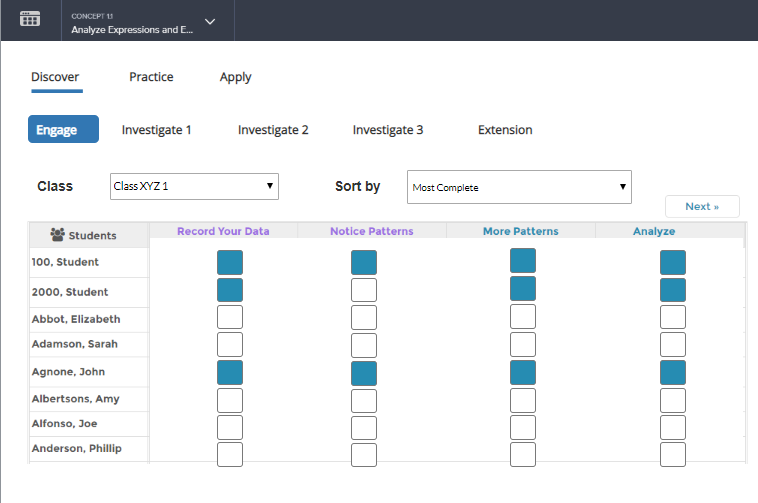
Task: Click the Record Your Data column header
Action: [x=223, y=231]
